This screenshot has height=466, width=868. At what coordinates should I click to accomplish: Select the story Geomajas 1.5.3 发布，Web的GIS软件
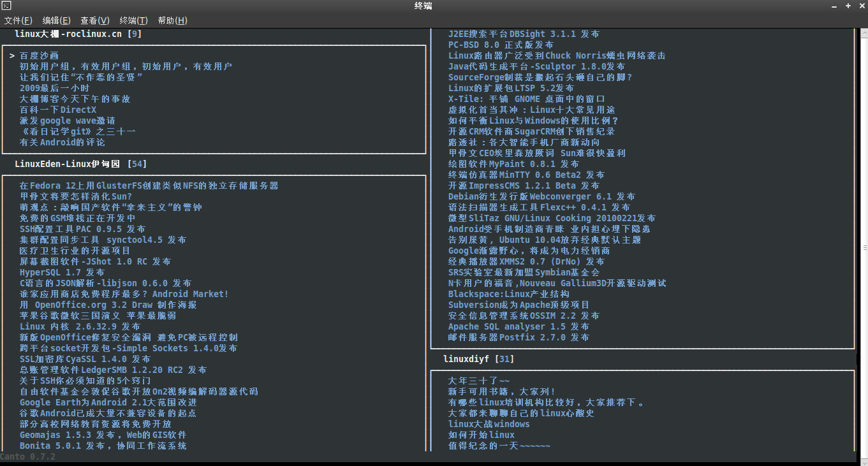[103, 435]
